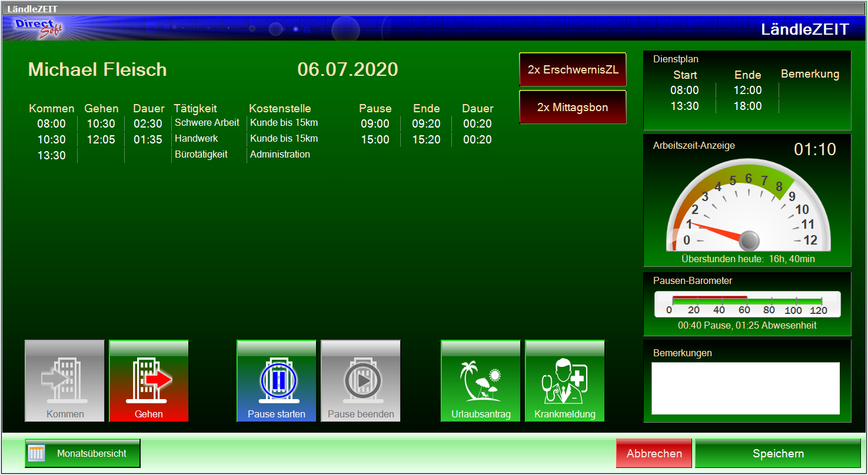Click the employee name Michael Fleisch

[x=98, y=69]
